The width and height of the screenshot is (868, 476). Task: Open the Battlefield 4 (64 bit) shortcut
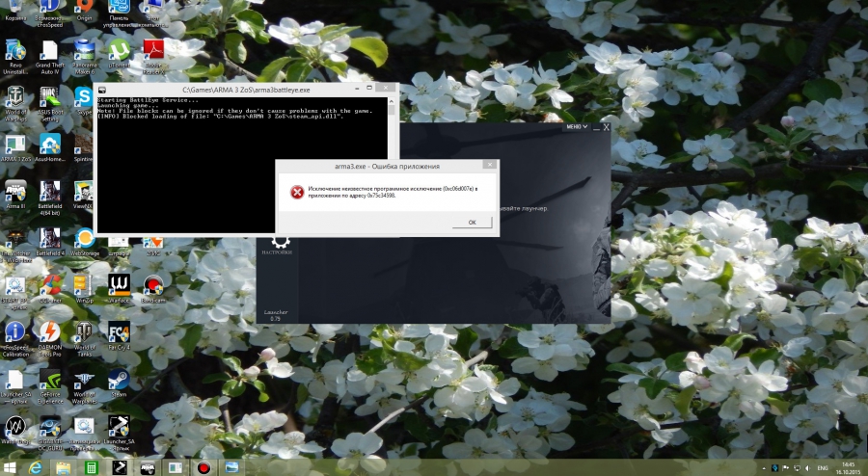click(50, 199)
